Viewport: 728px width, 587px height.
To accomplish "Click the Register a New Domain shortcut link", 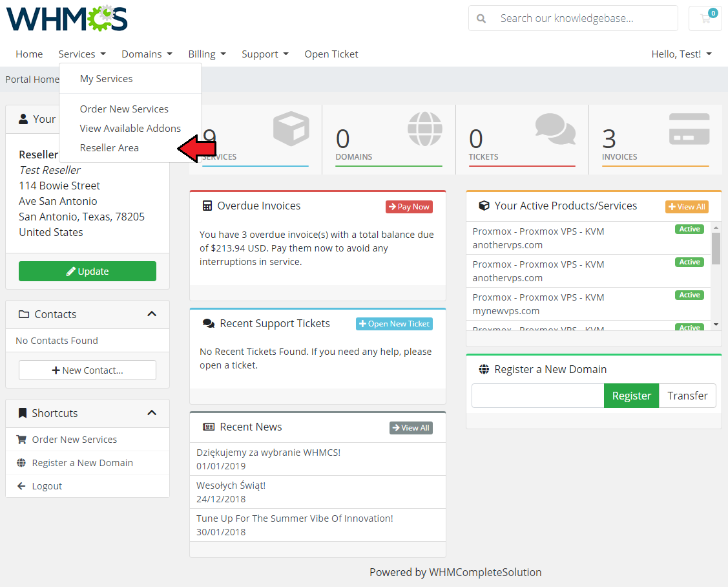I will tap(82, 462).
